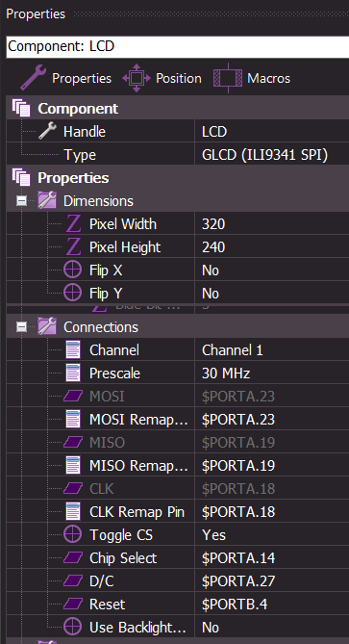Click the Channel list icon
This screenshot has height=644, width=349.
point(73,350)
